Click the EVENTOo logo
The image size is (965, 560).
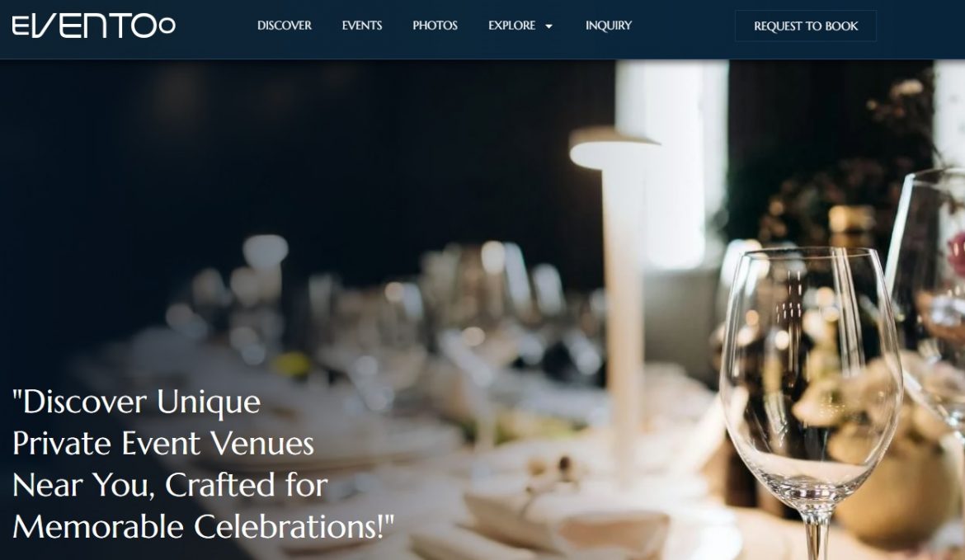(x=93, y=26)
